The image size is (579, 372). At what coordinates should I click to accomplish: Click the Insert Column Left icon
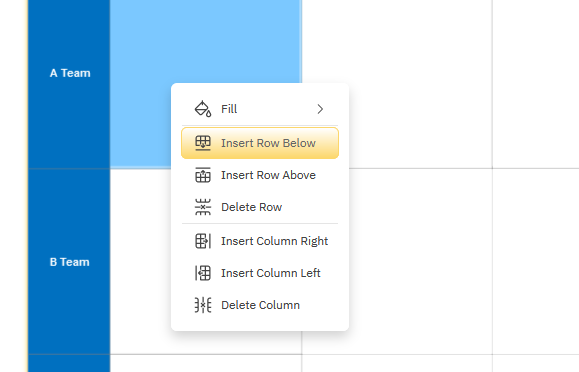tap(203, 273)
